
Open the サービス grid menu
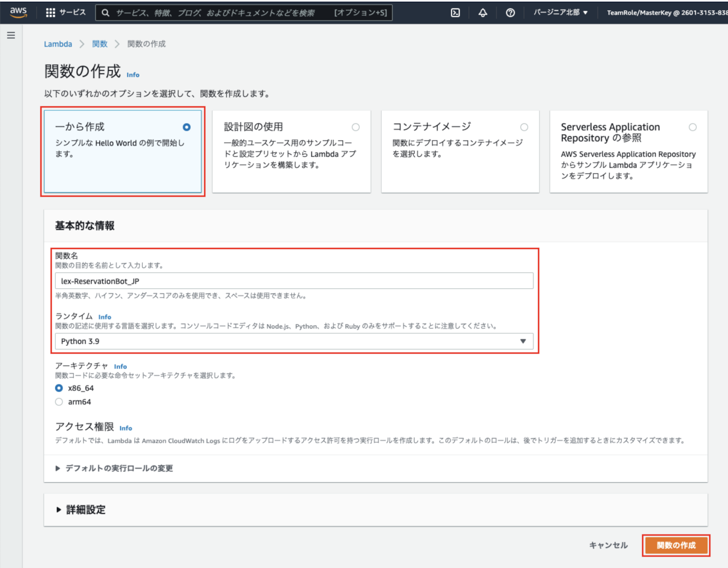pyautogui.click(x=65, y=12)
